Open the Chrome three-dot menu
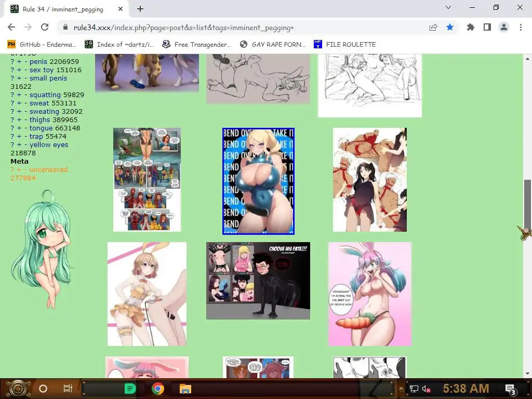The width and height of the screenshot is (532, 399). [x=521, y=27]
